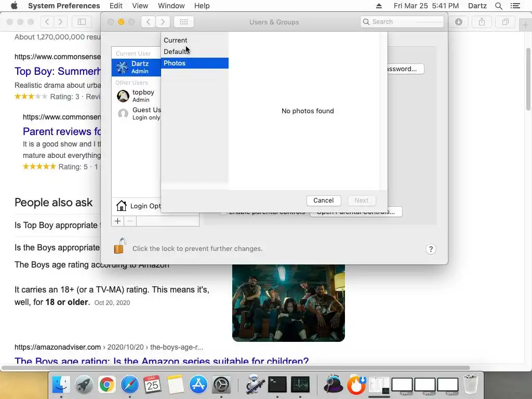The image size is (532, 399).
Task: Select Current in photo source list
Action: point(195,40)
